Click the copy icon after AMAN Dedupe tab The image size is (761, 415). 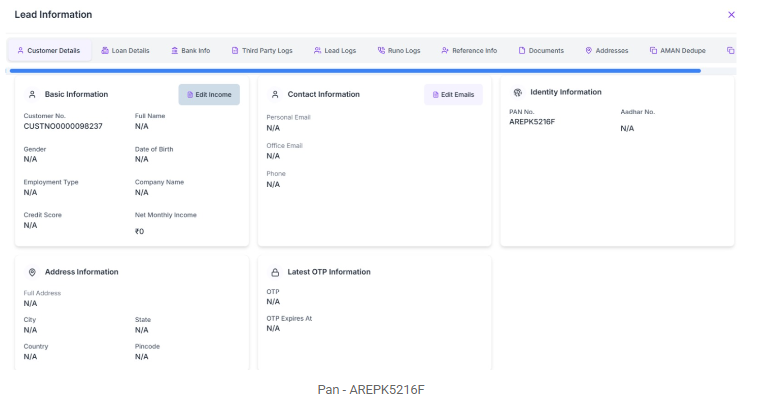pyautogui.click(x=730, y=50)
